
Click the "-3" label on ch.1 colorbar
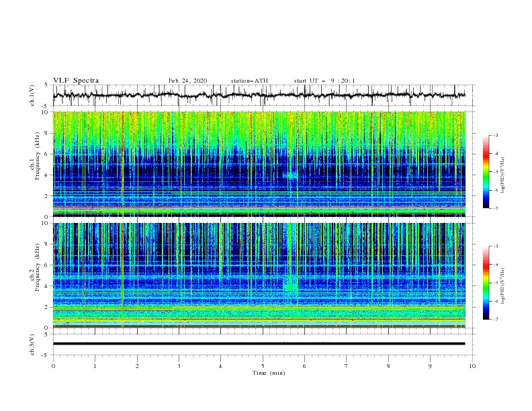tap(496, 135)
